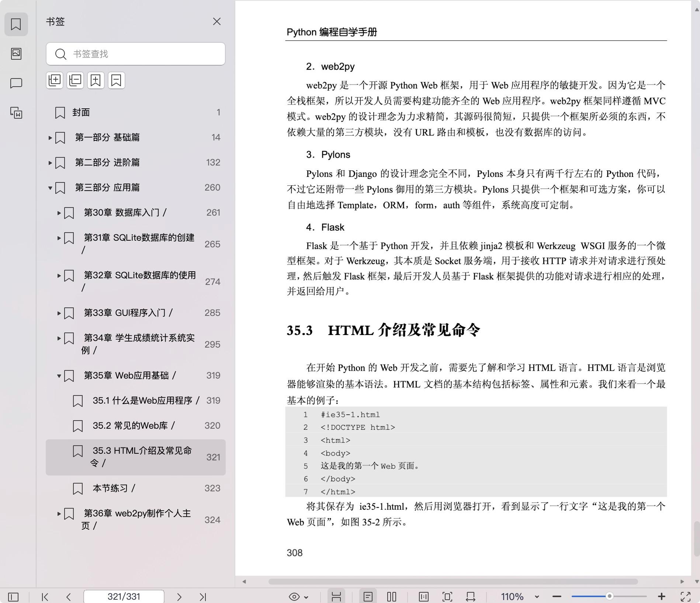Go to the previous page
The height and width of the screenshot is (603, 700).
pyautogui.click(x=69, y=596)
